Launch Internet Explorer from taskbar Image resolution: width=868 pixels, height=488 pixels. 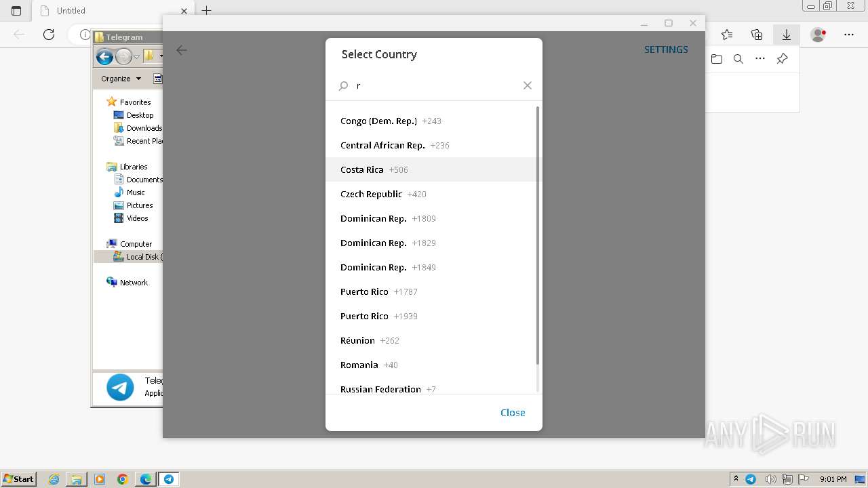54,479
